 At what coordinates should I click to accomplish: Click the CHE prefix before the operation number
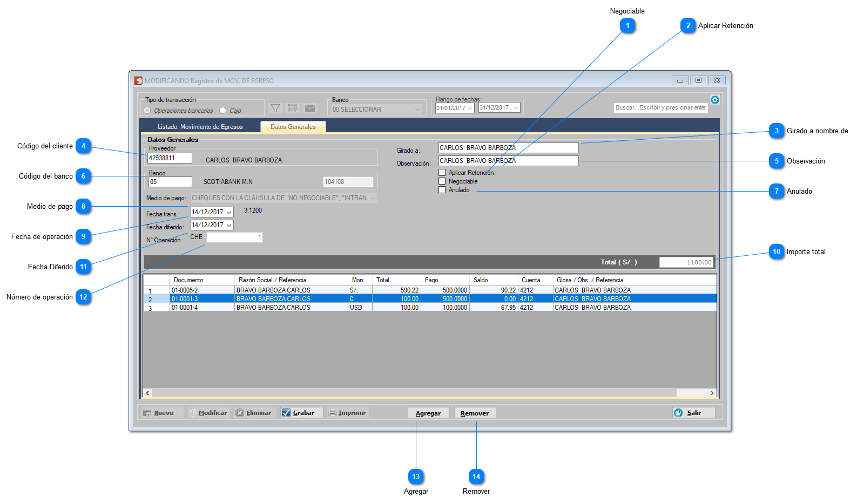click(196, 237)
